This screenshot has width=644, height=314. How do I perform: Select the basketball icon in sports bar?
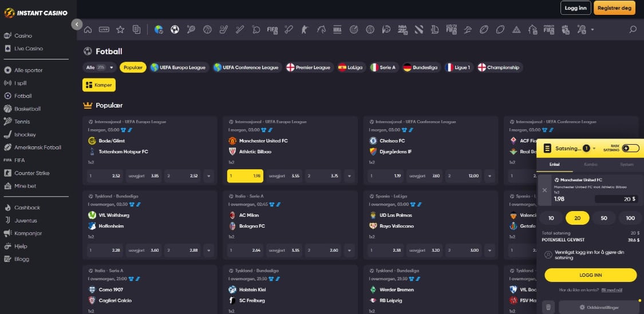pos(207,30)
